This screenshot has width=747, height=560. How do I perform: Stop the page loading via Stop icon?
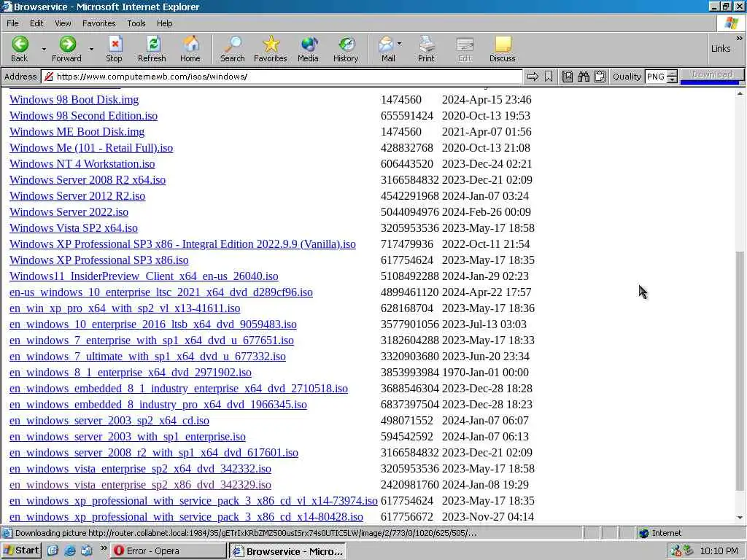pyautogui.click(x=115, y=44)
